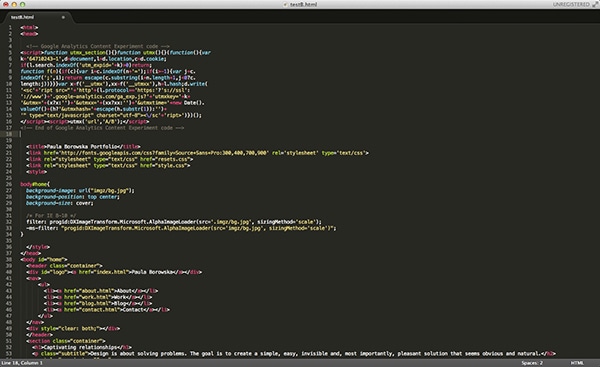Click the Captivating relationships heading line

82,347
